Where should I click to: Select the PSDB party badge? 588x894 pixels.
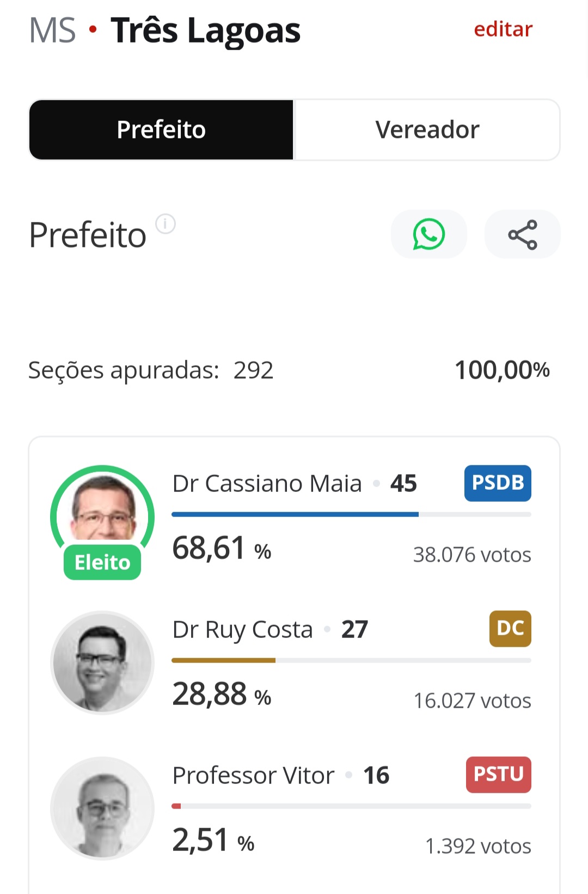(x=498, y=483)
